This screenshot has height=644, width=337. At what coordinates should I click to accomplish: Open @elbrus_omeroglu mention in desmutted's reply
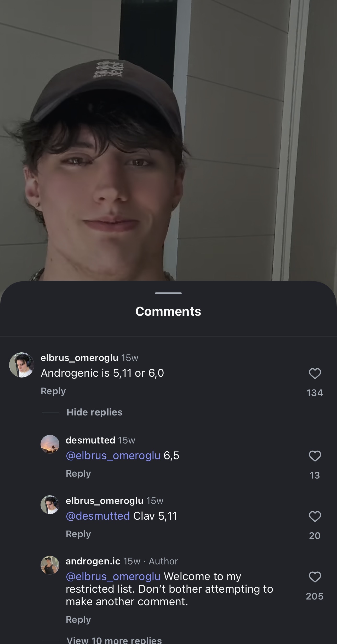coord(113,456)
